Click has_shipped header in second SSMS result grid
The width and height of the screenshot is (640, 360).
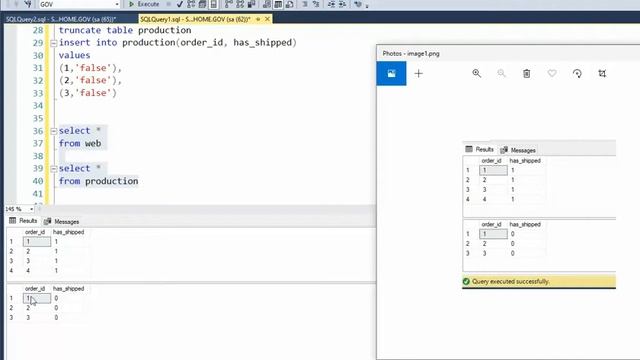click(68, 289)
